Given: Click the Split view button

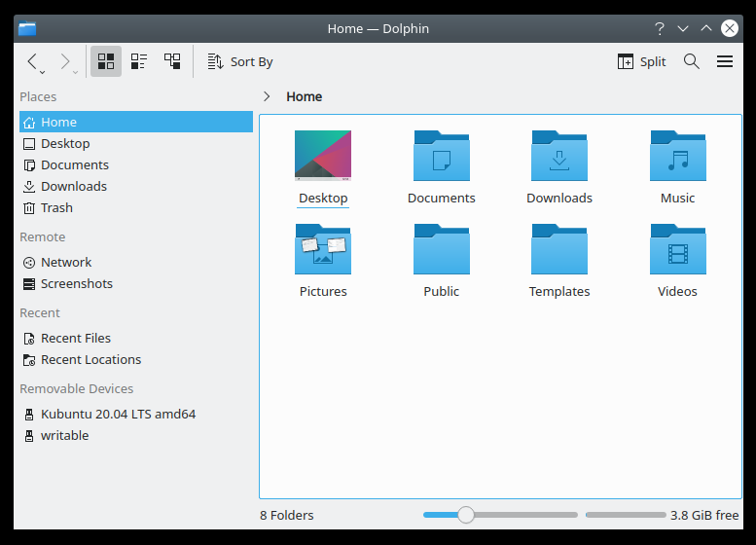Looking at the screenshot, I should [642, 61].
